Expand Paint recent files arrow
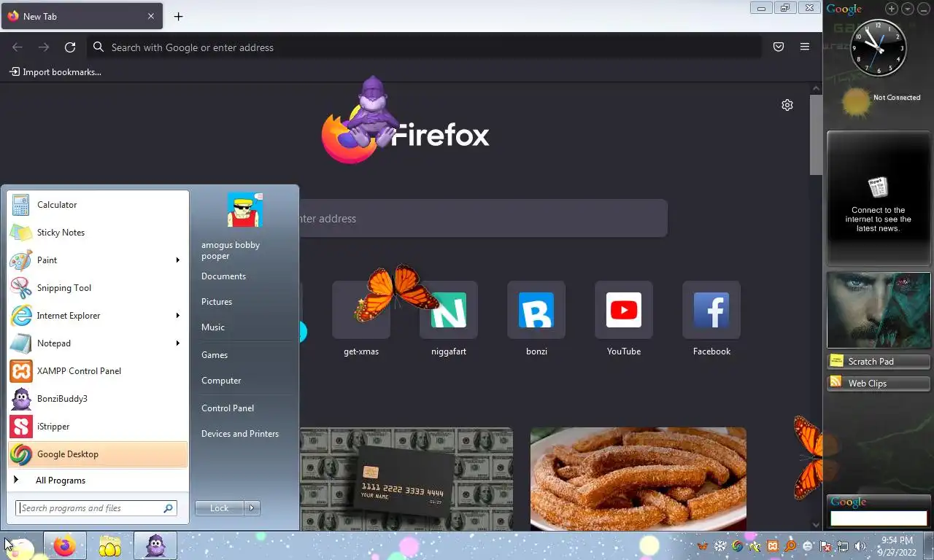The height and width of the screenshot is (560, 934). point(177,260)
